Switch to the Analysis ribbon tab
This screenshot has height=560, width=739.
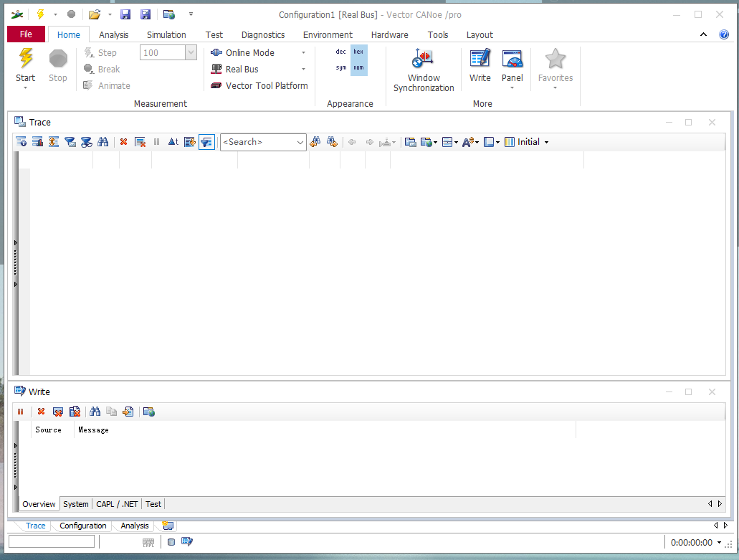[x=113, y=35]
